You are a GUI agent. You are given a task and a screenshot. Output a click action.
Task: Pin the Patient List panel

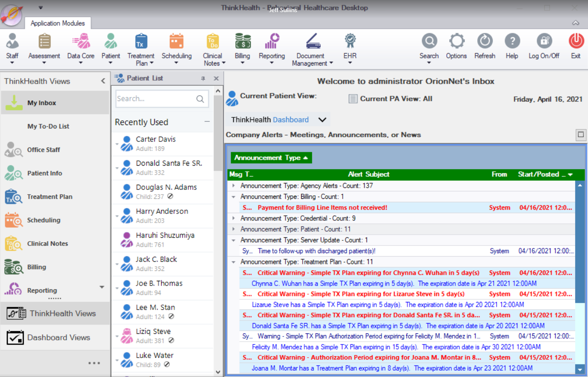tap(203, 79)
